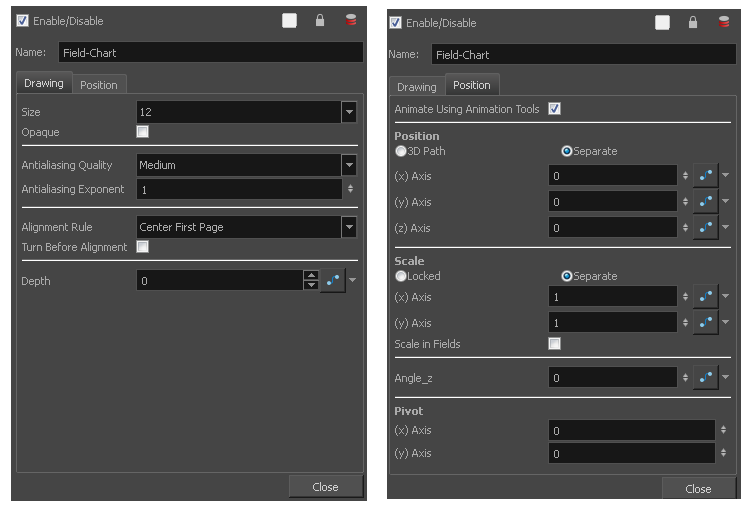Click Name field in right panel
The image size is (753, 513).
click(x=584, y=54)
